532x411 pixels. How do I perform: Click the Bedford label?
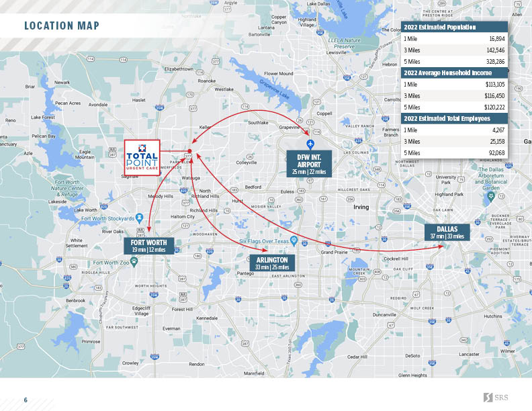(x=253, y=187)
